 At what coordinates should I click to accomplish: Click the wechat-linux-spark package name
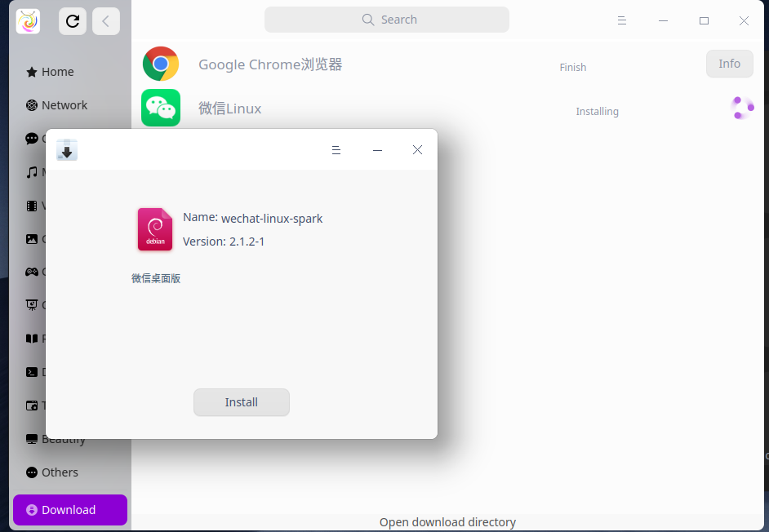coord(272,218)
